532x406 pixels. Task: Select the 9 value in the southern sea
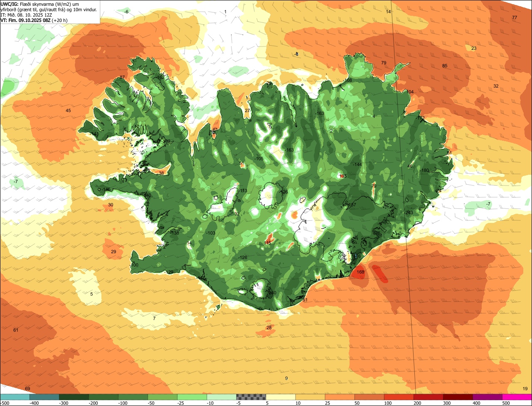tap(286, 378)
